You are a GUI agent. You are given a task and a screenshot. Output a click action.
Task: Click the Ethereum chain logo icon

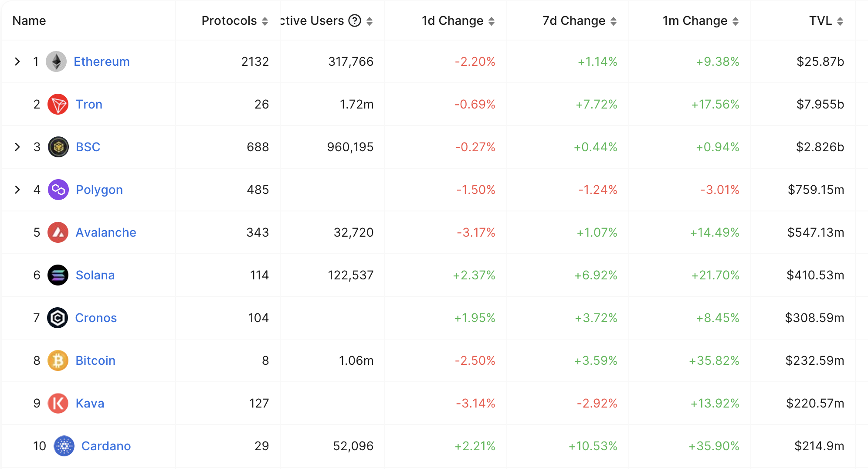point(56,61)
